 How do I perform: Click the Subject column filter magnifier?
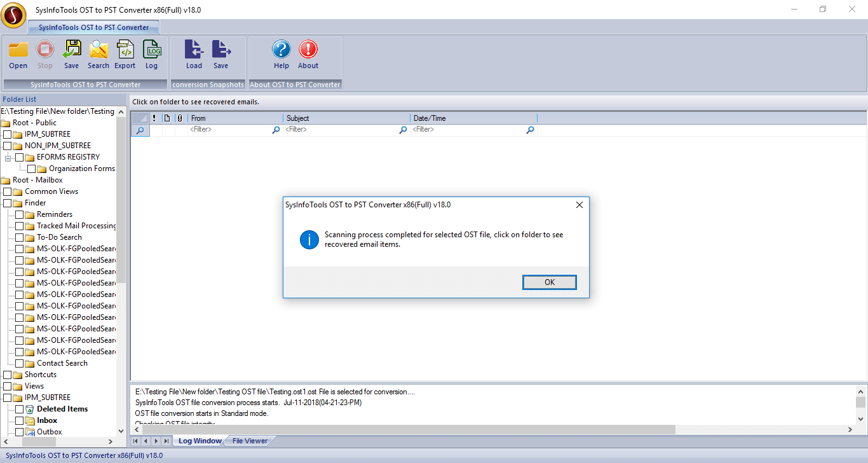403,130
